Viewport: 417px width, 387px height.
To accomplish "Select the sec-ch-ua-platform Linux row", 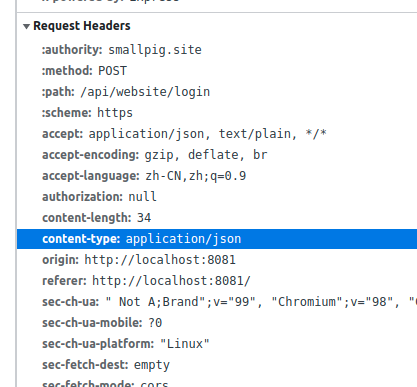I will pyautogui.click(x=217, y=344).
